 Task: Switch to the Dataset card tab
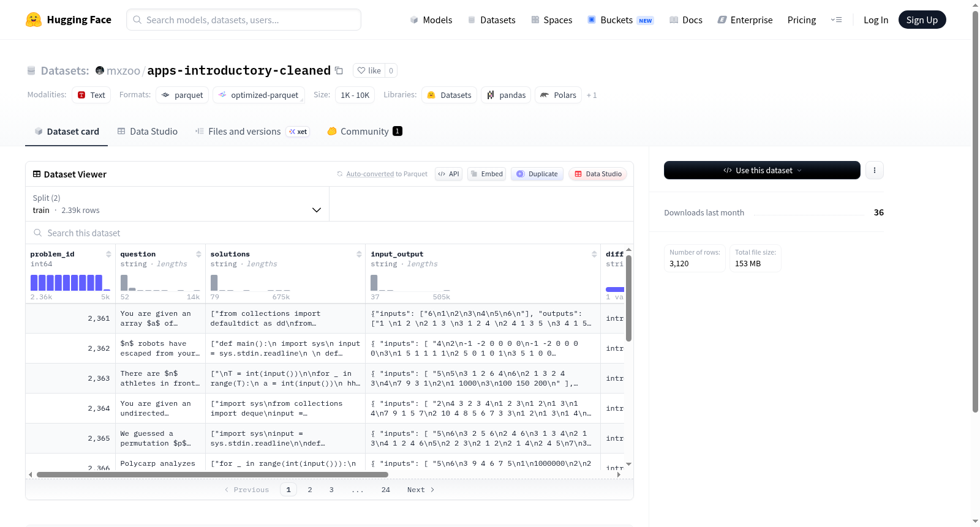[x=67, y=131]
